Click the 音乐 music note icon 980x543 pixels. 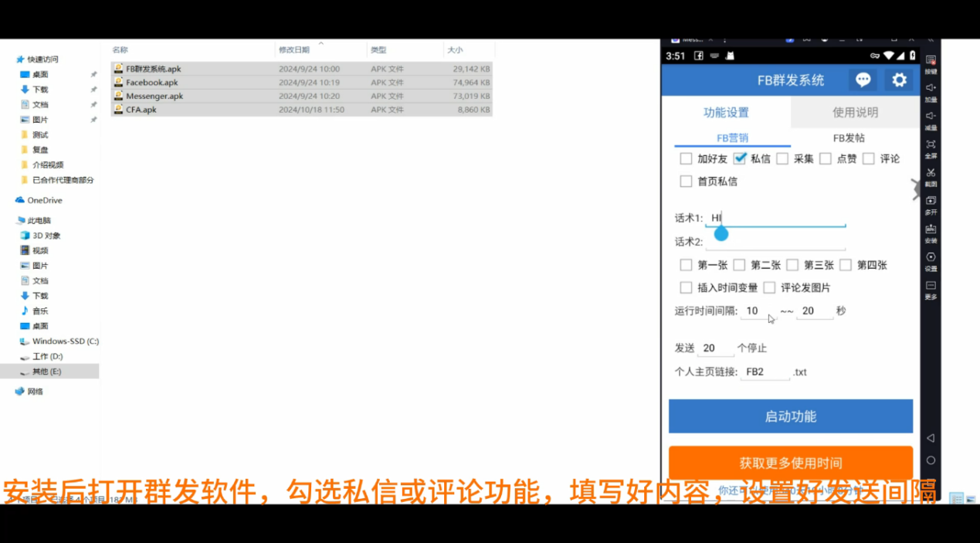25,311
